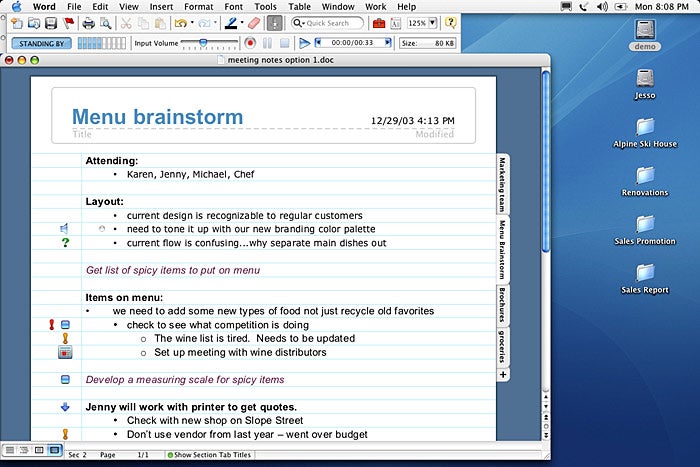Switch to the Marketing team section tab
Viewport: 700px width, 467px height.
tap(503, 184)
